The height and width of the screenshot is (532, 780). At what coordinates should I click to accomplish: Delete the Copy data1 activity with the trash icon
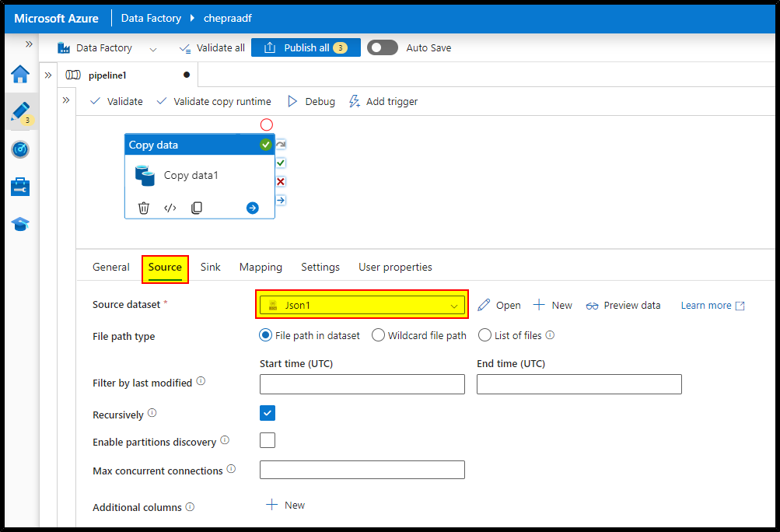click(x=143, y=208)
